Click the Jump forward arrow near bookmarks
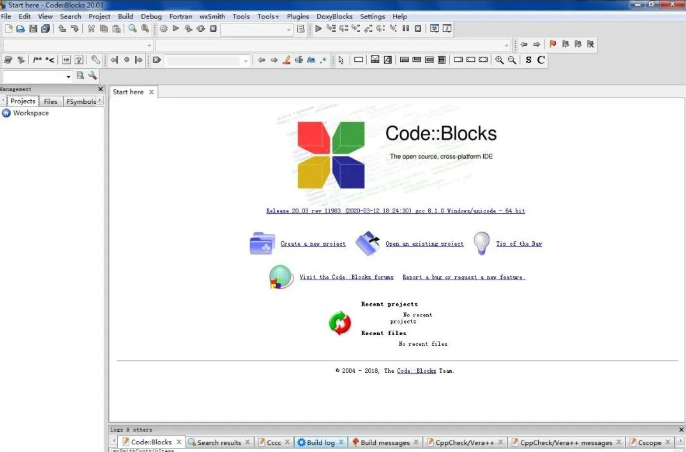This screenshot has height=452, width=686. click(536, 44)
